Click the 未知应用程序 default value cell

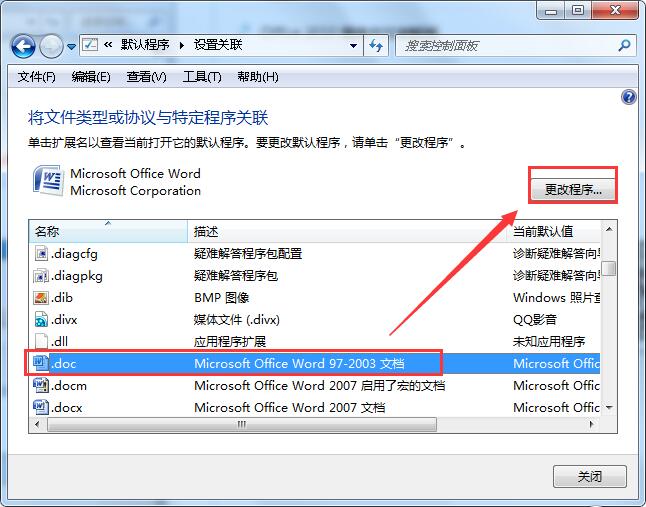coord(549,341)
